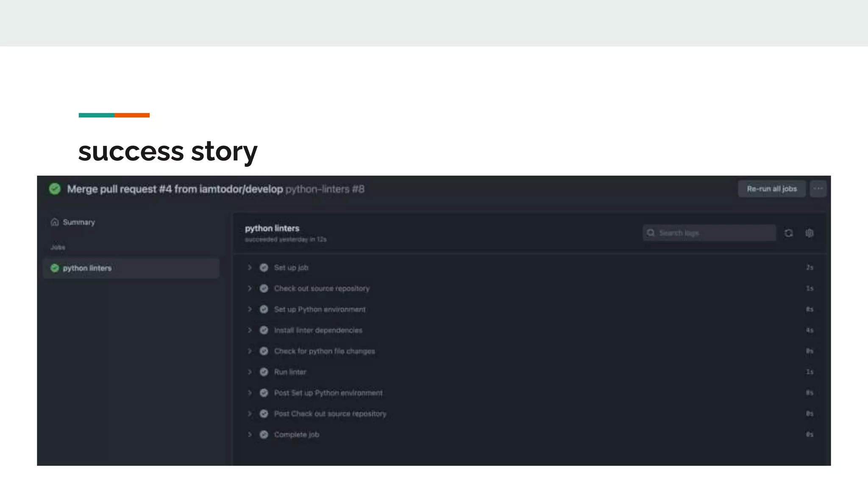Screen dimensions: 868x488
Task: Click the 'Jobs' sidebar section label
Action: pos(58,247)
